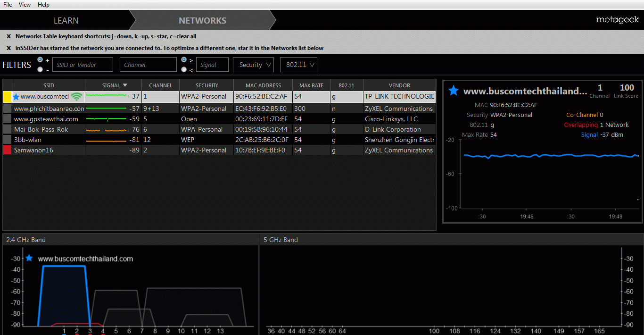The height and width of the screenshot is (335, 644).
Task: Focus the Signal filter field
Action: pyautogui.click(x=212, y=65)
